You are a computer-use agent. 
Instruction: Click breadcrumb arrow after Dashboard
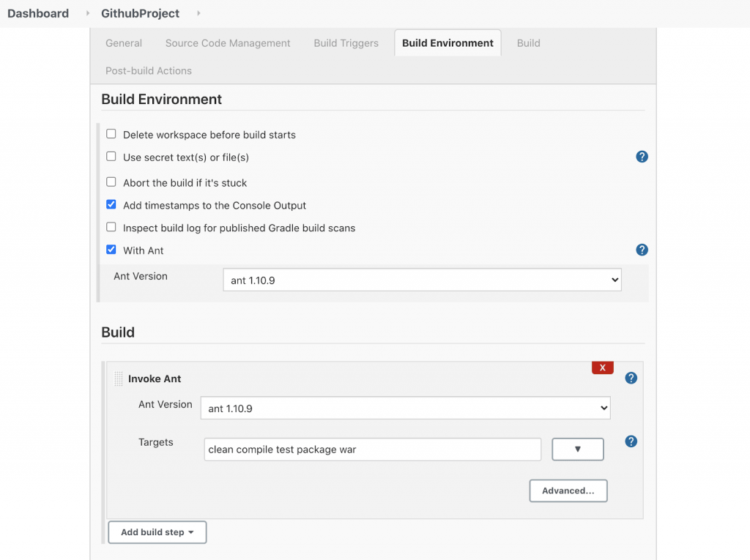89,14
